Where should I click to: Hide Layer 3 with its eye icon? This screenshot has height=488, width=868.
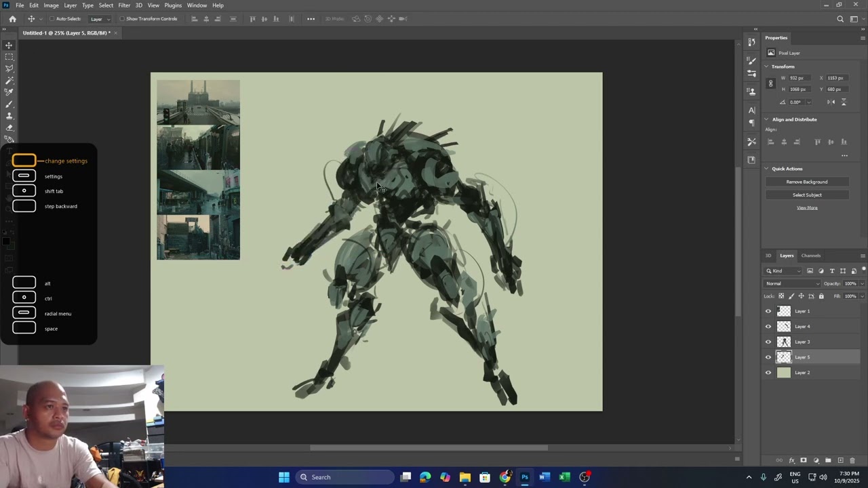click(768, 342)
